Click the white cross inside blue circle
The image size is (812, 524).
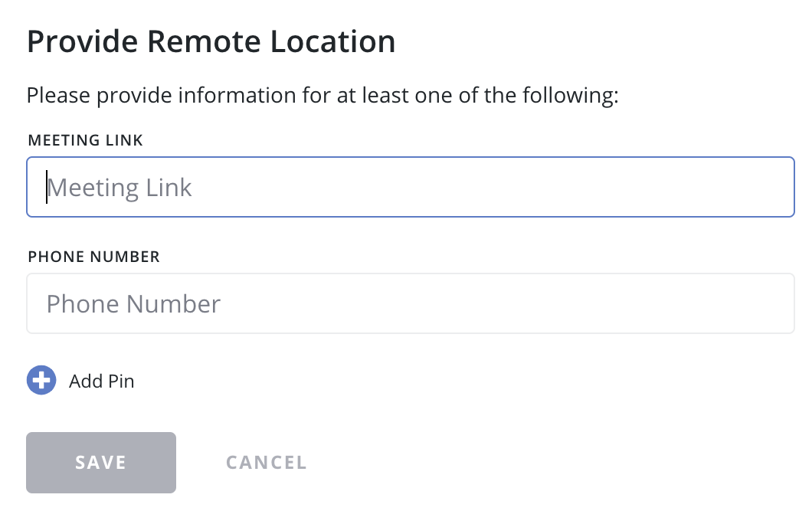(x=41, y=381)
